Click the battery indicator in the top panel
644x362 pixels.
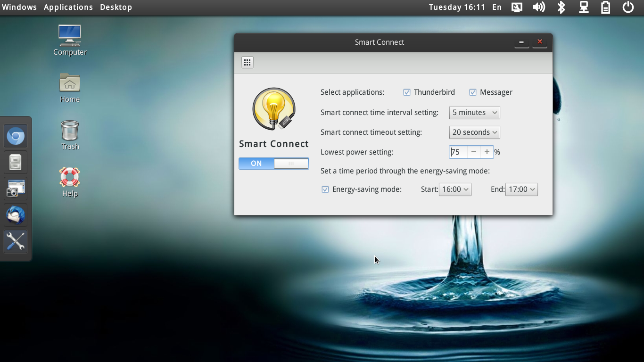[x=605, y=7]
